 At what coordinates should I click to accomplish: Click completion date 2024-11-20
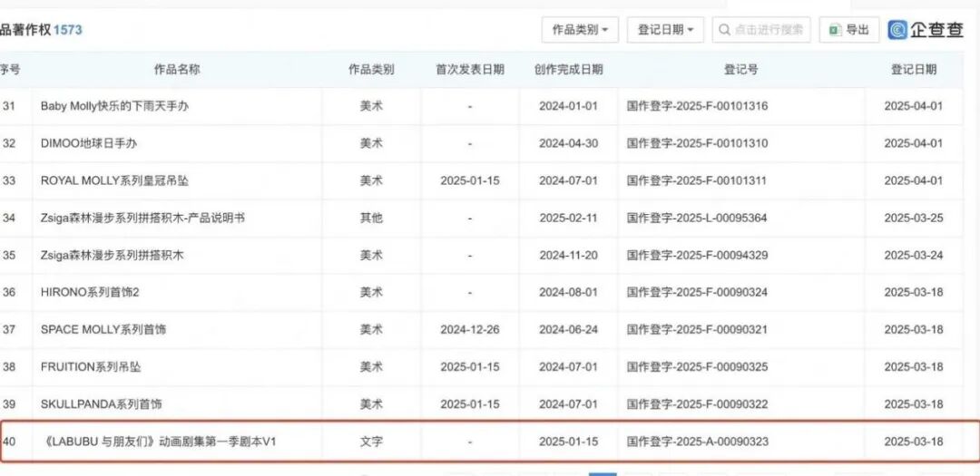pos(569,255)
